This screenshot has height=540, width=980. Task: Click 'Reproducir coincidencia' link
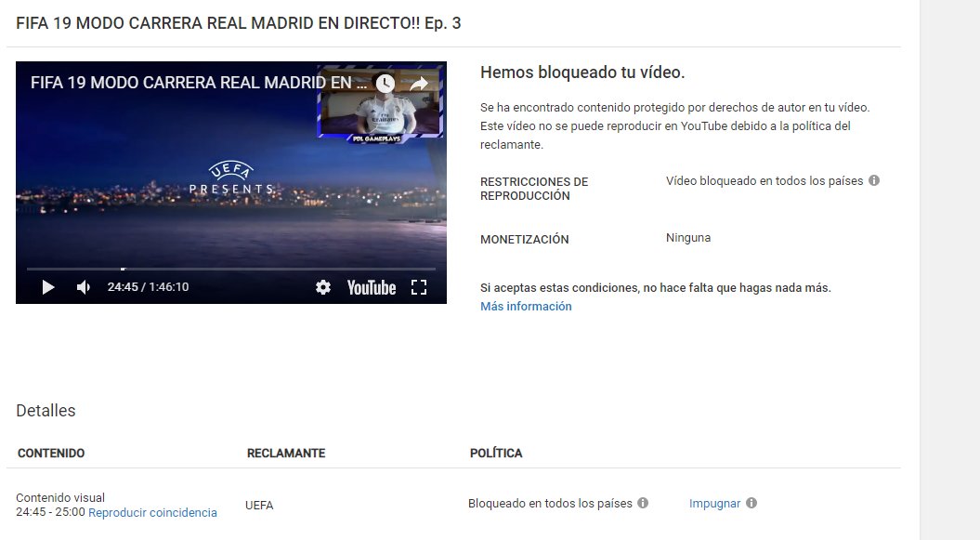[x=152, y=512]
